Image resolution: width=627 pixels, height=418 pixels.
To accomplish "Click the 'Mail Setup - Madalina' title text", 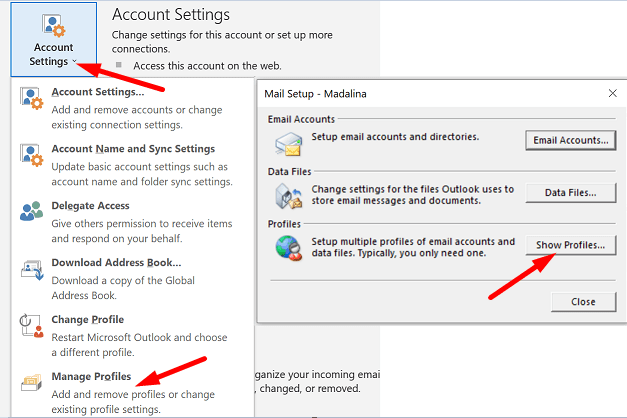I will 315,94.
